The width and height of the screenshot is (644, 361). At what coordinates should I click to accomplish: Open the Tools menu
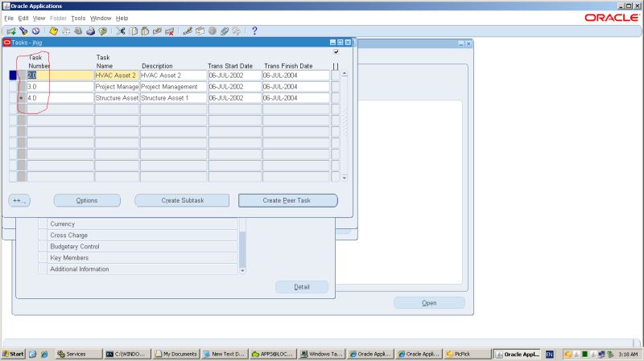[78, 18]
